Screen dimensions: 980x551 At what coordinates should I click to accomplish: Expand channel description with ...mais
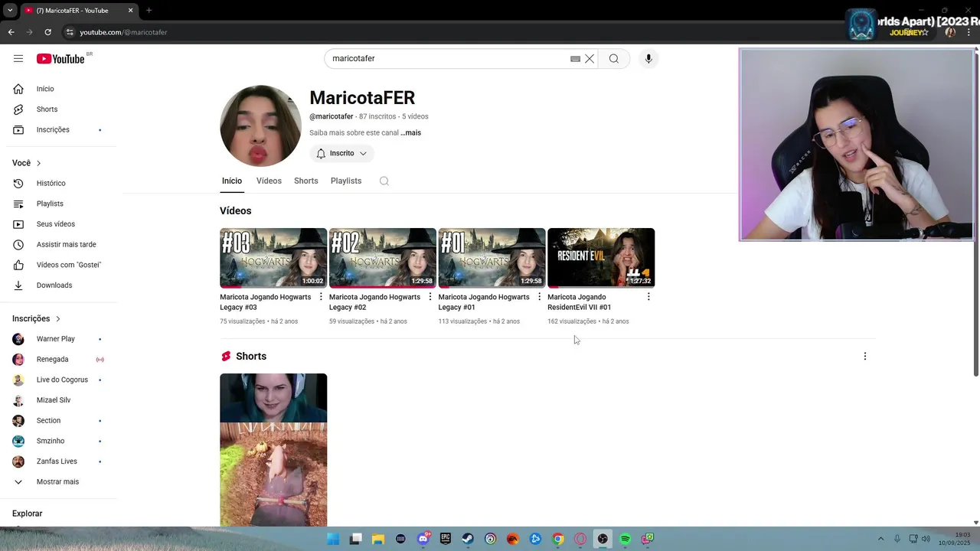pyautogui.click(x=410, y=132)
